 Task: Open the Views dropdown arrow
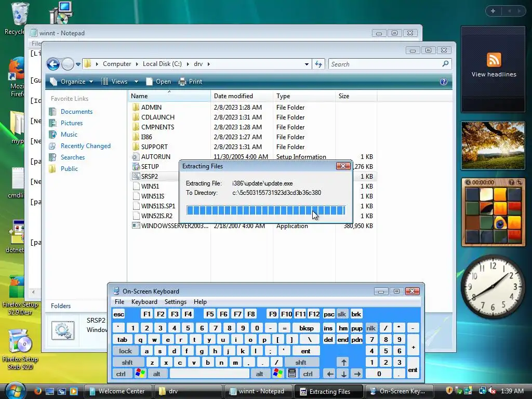(136, 82)
